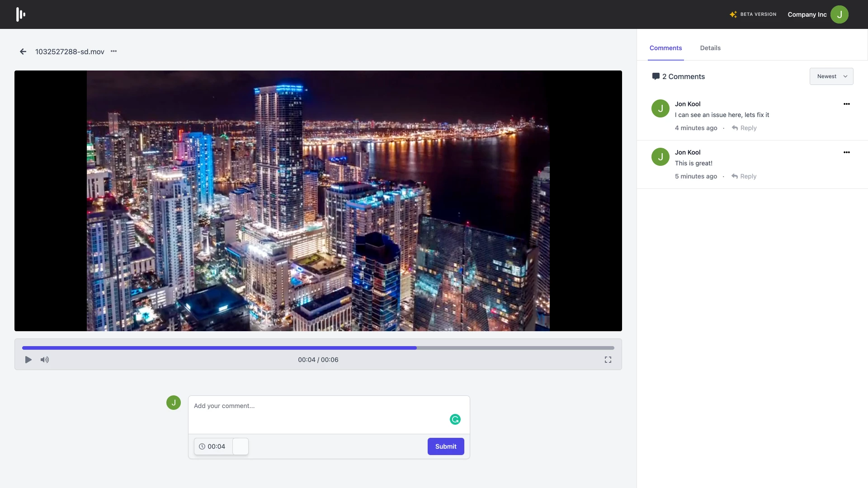
Task: Open the options menu for the "I can see an issue here" comment
Action: pyautogui.click(x=847, y=104)
